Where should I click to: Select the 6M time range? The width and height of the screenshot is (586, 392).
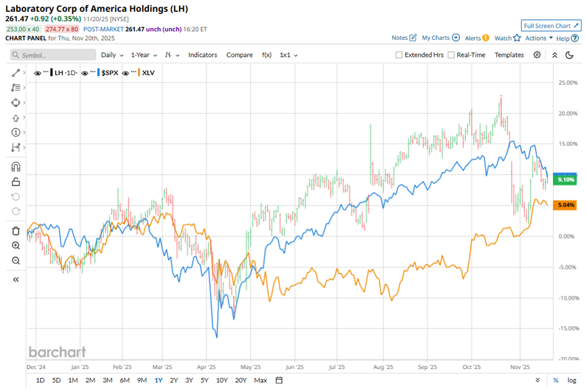(125, 380)
